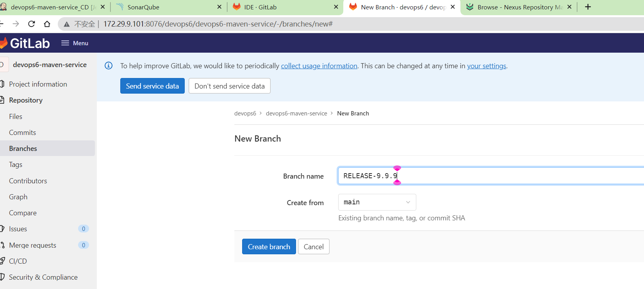Click Send service data button
Screen dimensions: 644x289
tap(152, 86)
